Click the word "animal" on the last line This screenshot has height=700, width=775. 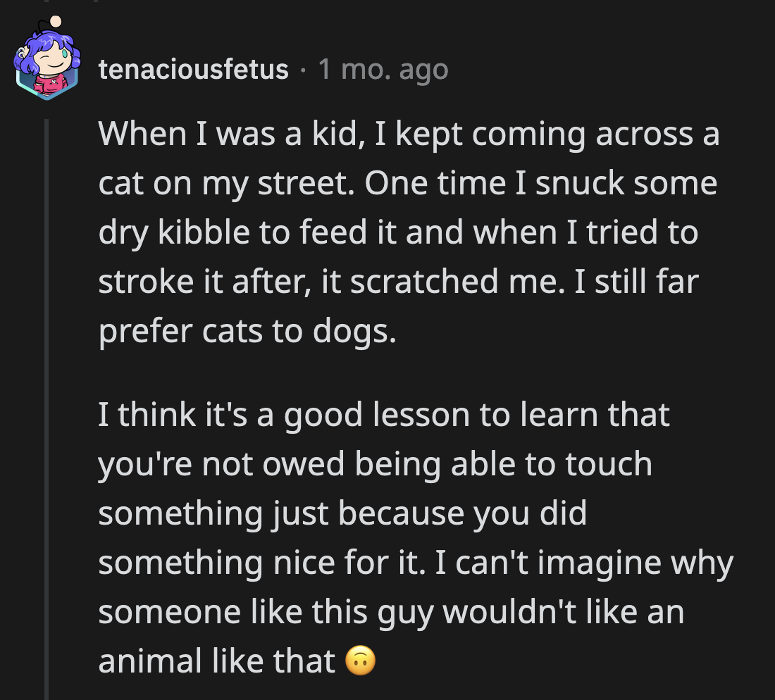point(139,661)
